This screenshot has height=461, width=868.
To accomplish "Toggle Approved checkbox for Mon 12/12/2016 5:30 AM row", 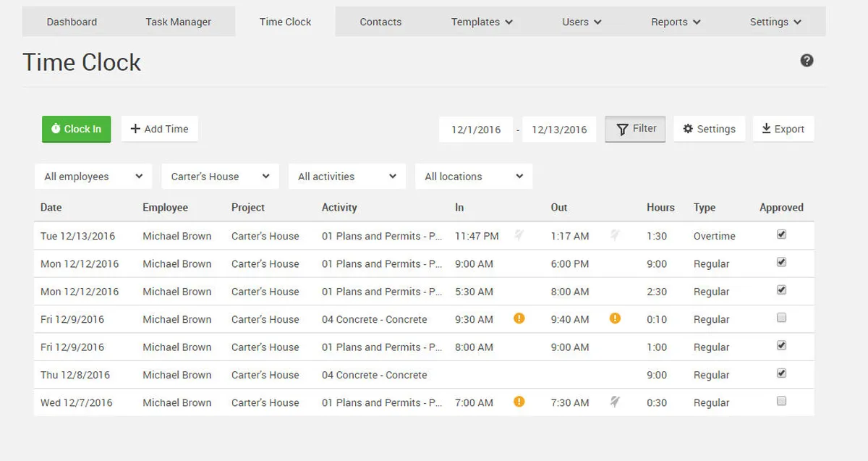I will 781,289.
